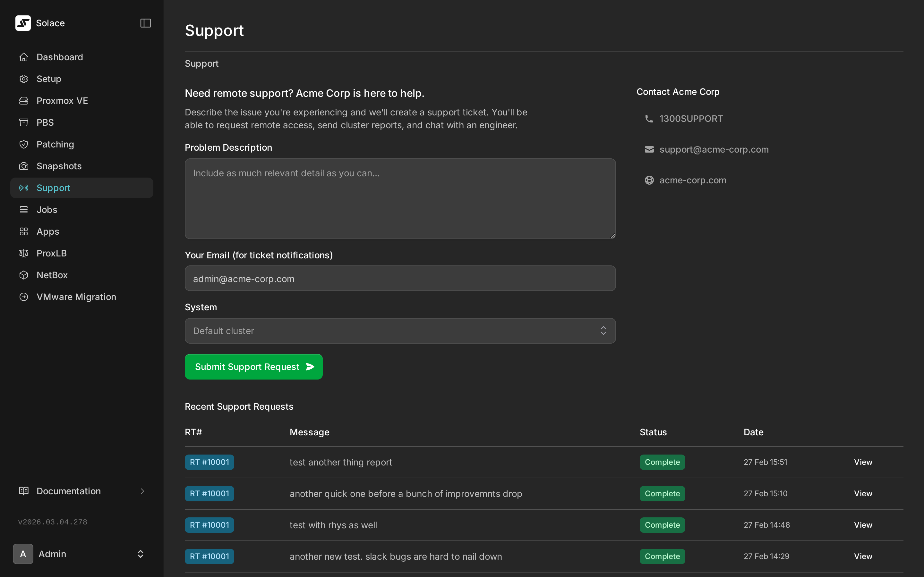Click the PBS icon in the sidebar

pyautogui.click(x=24, y=122)
